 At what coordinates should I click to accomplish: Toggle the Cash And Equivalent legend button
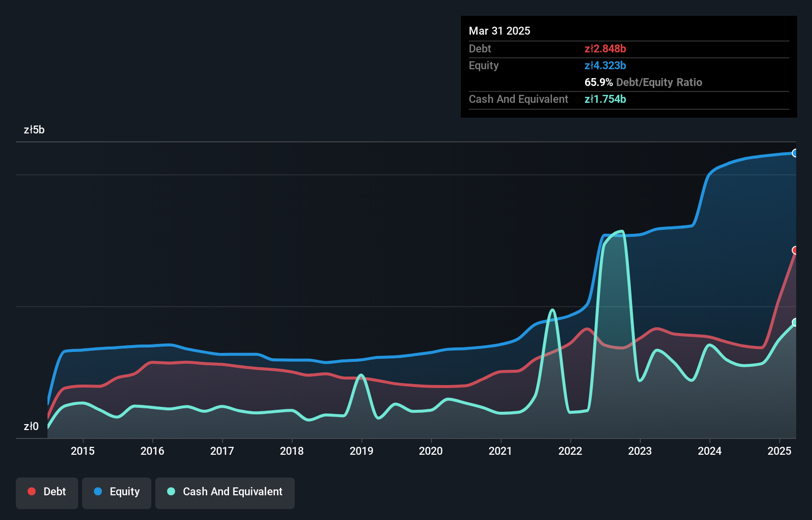225,493
